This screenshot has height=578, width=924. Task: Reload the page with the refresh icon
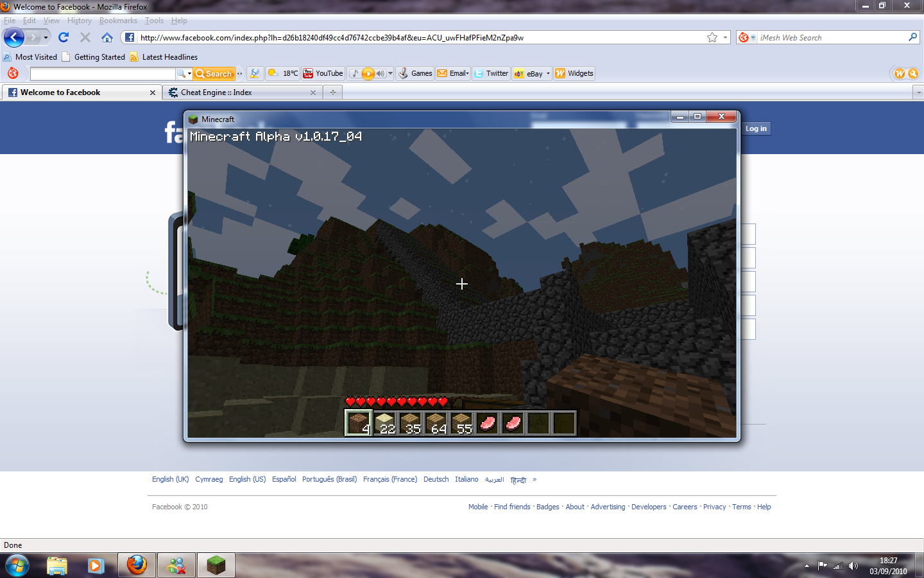click(64, 37)
